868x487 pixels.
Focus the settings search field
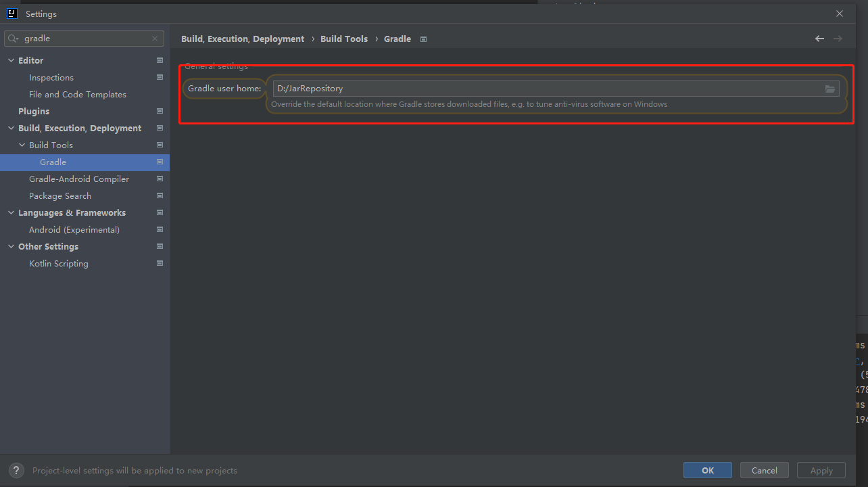coord(85,39)
